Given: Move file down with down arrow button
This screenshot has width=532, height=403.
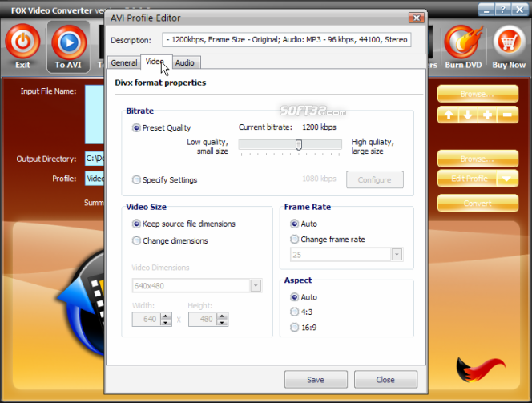Looking at the screenshot, I should 468,115.
